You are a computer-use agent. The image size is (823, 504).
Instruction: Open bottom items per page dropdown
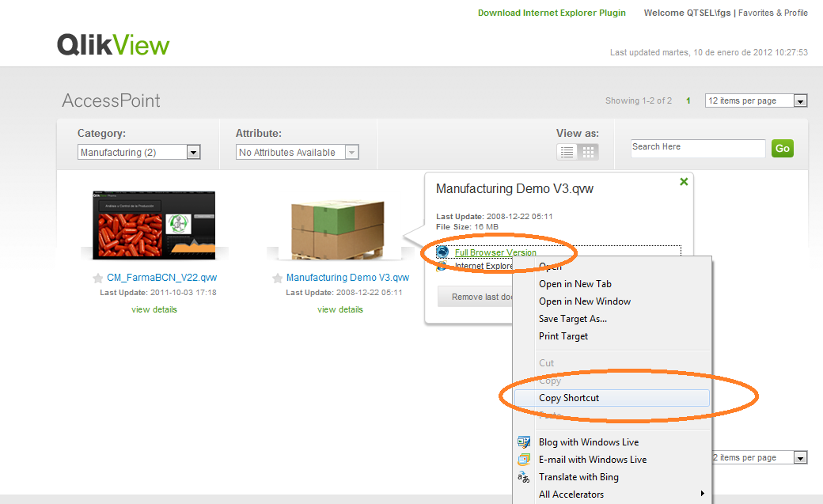click(x=760, y=458)
